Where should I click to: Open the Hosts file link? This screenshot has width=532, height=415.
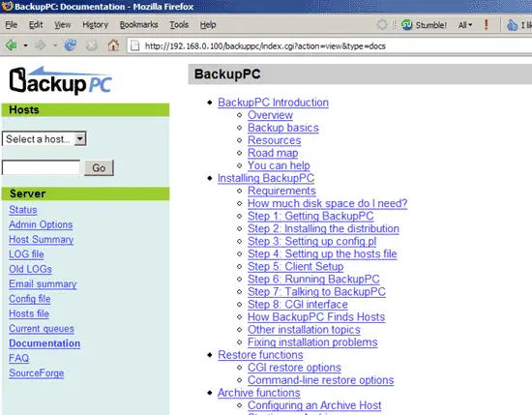pyautogui.click(x=29, y=313)
